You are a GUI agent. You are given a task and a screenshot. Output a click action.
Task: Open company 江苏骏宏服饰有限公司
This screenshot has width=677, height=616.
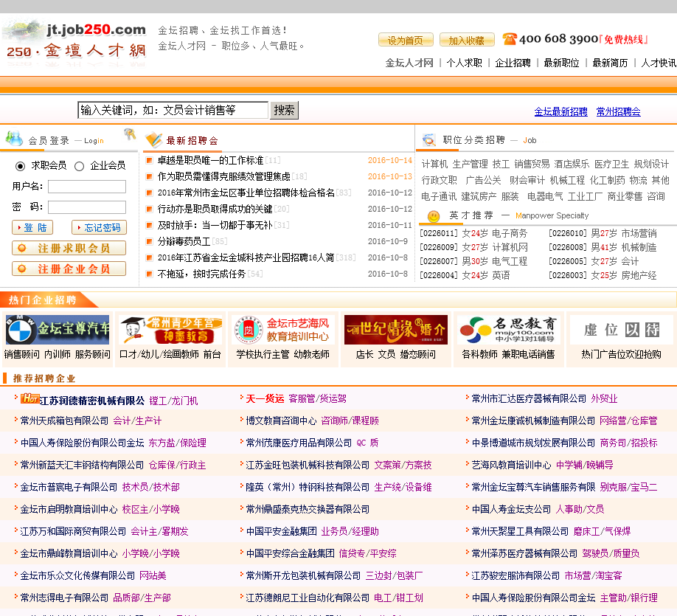pyautogui.click(x=516, y=576)
